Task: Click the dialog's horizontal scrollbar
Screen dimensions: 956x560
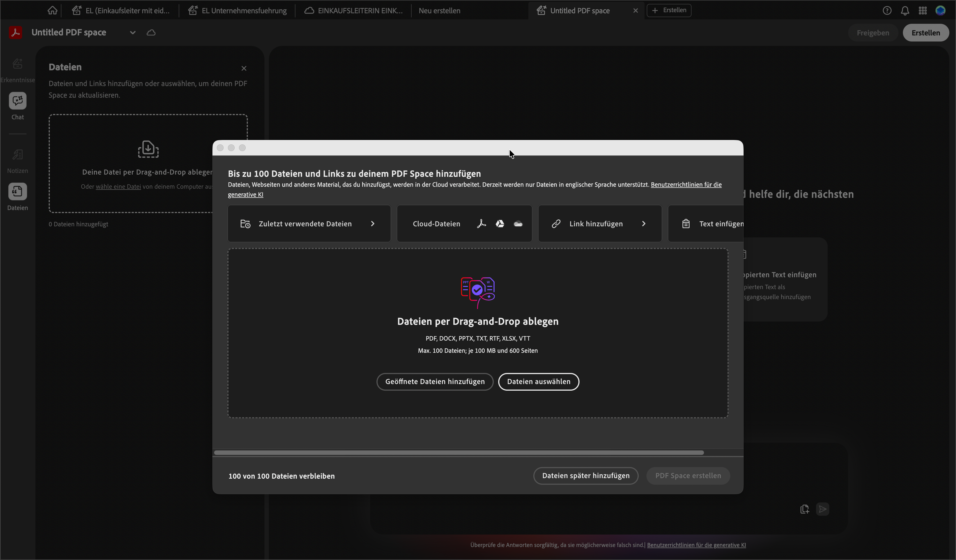Action: [459, 453]
